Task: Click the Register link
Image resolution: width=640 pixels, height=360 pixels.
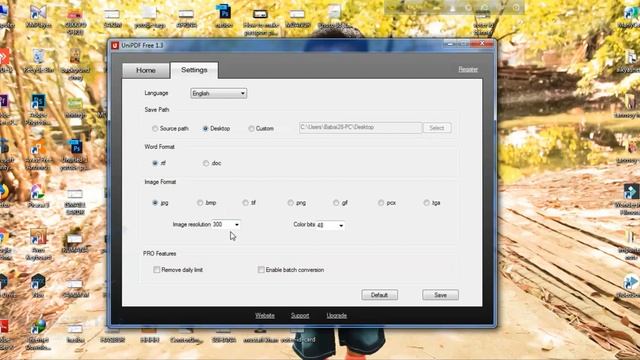Action: click(468, 69)
